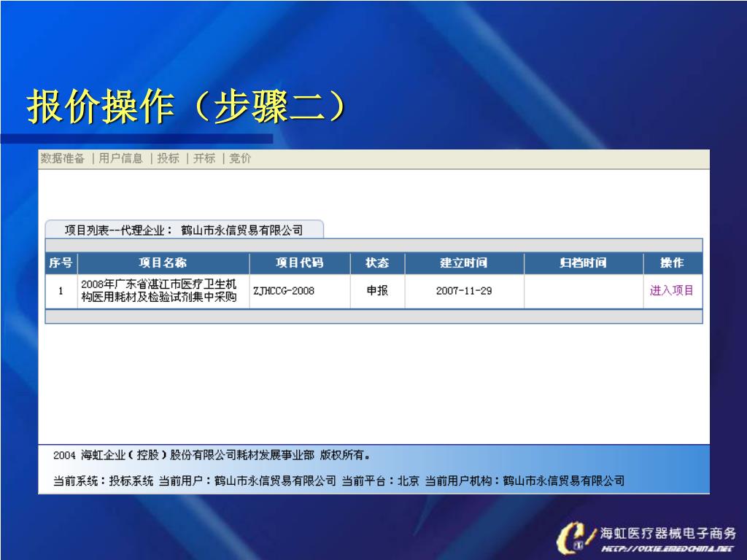Click the creation date 2007-11-29

coord(464,291)
